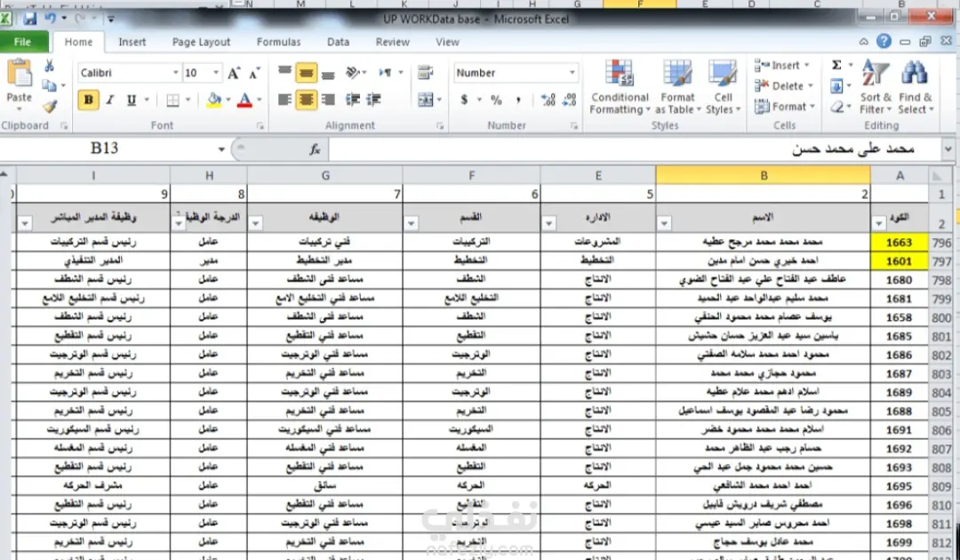Viewport: 960px width, 560px height.
Task: Click the red Font Color button
Action: click(x=245, y=100)
